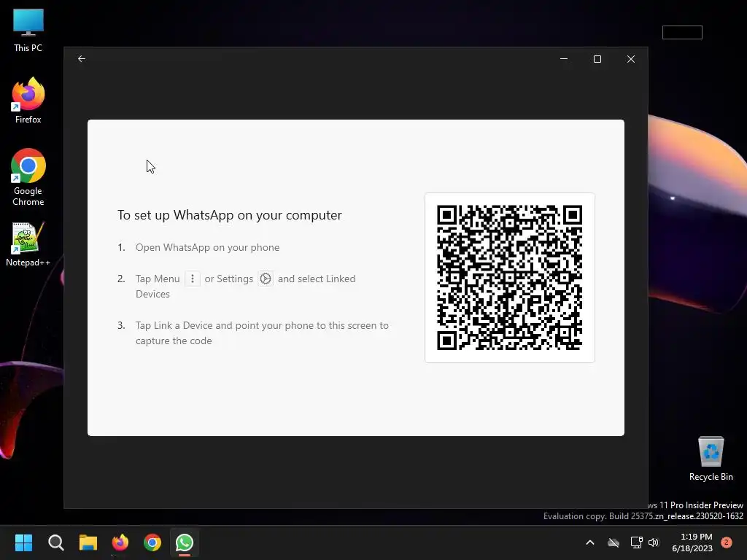Select the Notepad++ desktop shortcut
The image size is (747, 560).
(28, 244)
